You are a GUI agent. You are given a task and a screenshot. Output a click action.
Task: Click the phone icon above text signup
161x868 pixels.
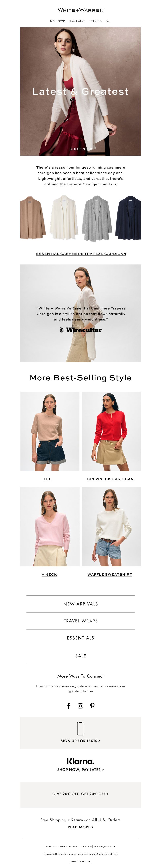pos(80,728)
